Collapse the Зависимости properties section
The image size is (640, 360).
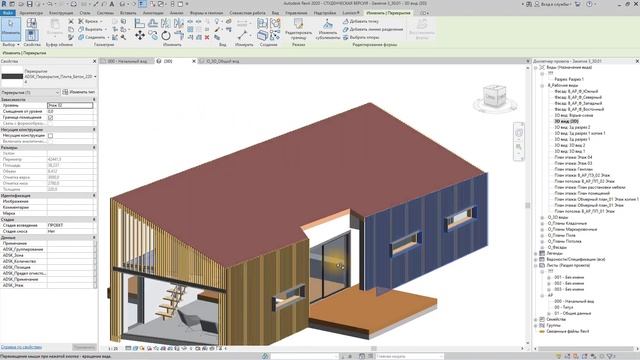point(94,100)
